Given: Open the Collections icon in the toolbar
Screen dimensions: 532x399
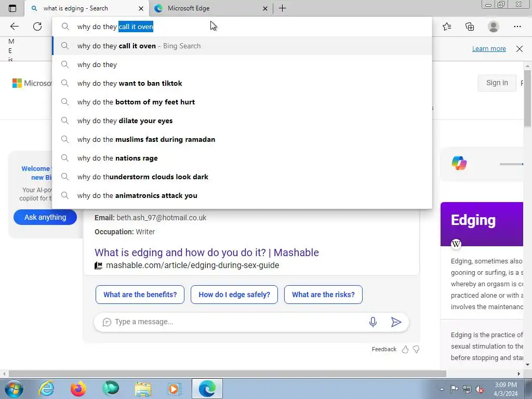Looking at the screenshot, I should 470,26.
